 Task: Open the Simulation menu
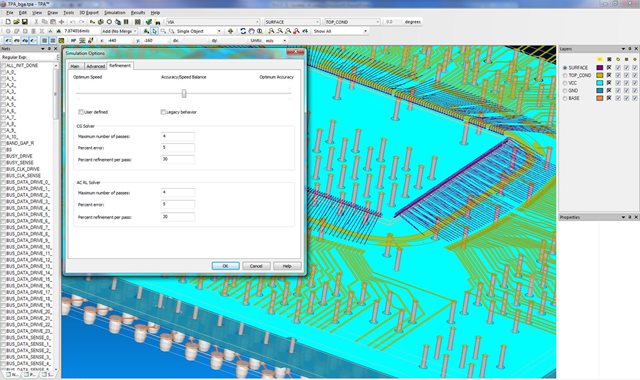(114, 13)
